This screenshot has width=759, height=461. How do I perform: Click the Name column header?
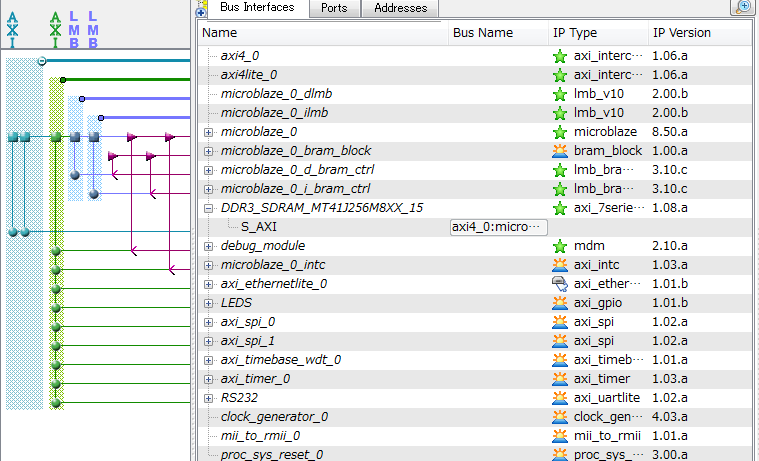click(320, 33)
